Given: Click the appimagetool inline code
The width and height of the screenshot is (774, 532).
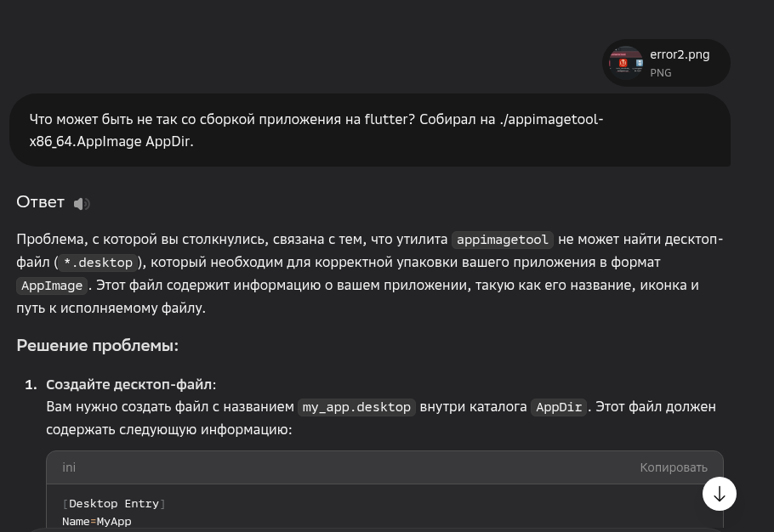Looking at the screenshot, I should point(503,240).
